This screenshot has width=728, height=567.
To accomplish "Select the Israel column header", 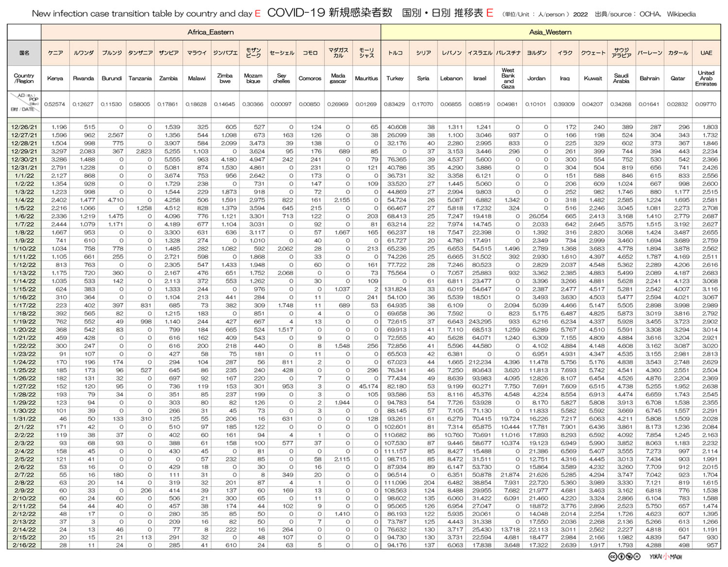I will [x=480, y=78].
